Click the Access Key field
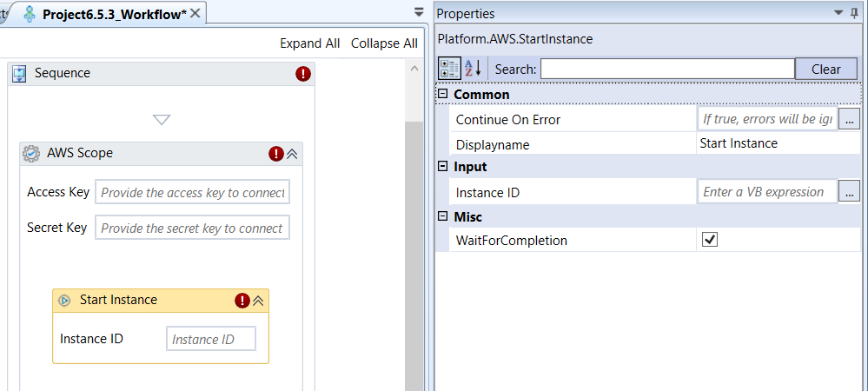 point(192,192)
